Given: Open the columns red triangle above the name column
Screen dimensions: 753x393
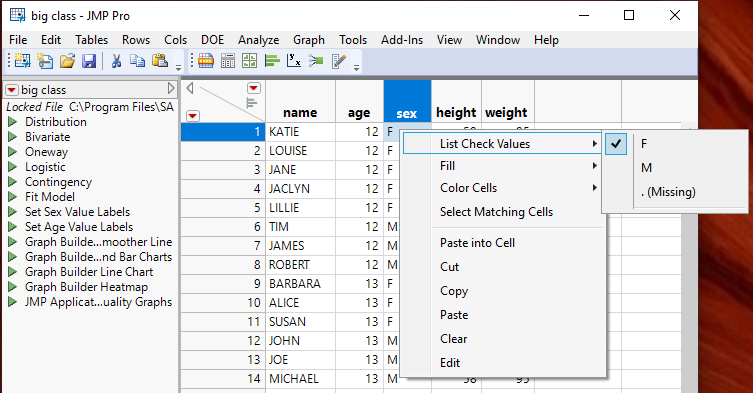Looking at the screenshot, I should (254, 88).
